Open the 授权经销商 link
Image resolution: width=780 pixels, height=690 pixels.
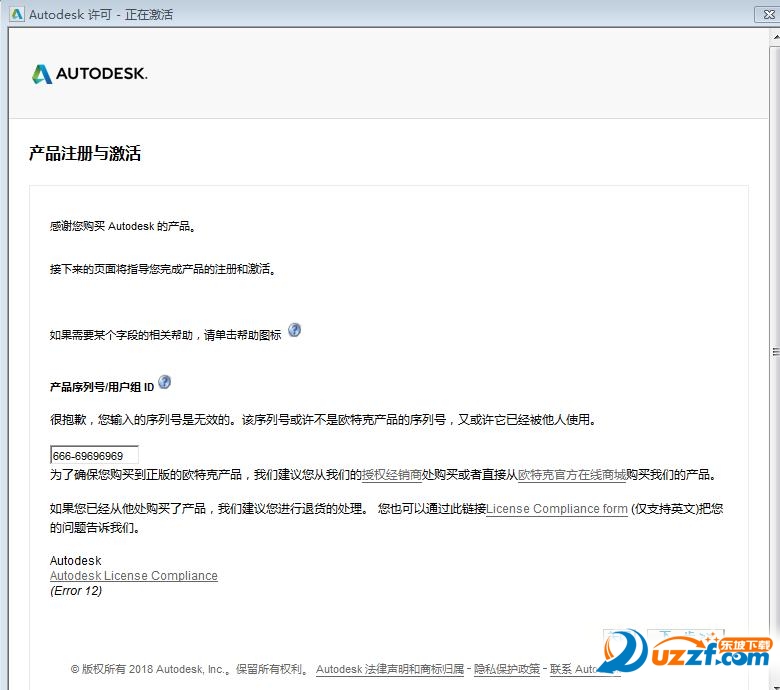click(x=391, y=475)
